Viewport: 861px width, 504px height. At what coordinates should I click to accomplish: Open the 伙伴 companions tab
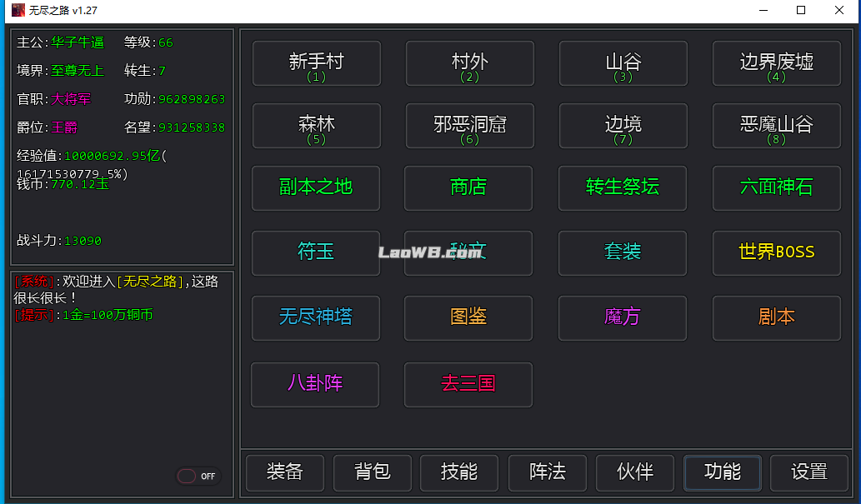pos(634,472)
